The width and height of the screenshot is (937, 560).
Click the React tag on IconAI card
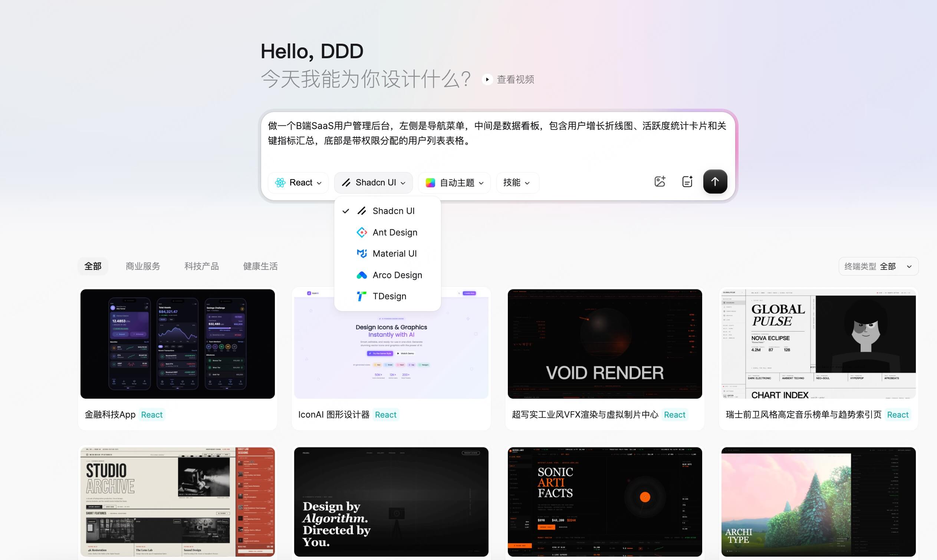[386, 415]
